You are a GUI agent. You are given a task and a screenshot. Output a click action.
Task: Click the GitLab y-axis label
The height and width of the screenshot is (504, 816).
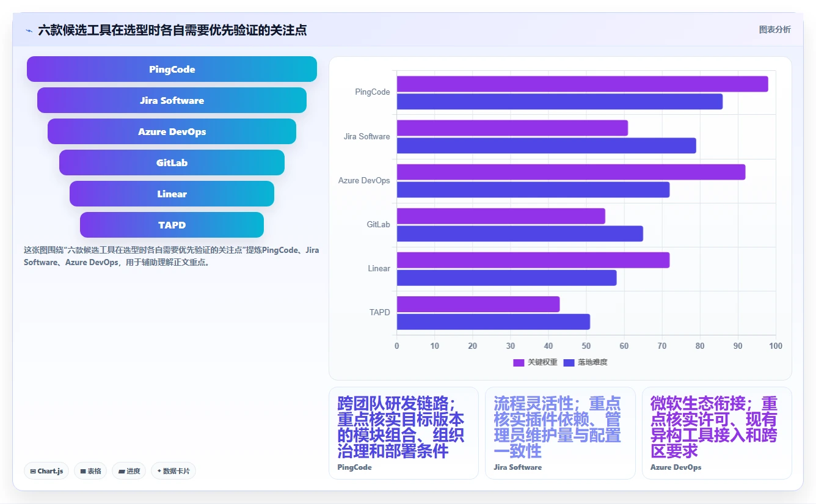[x=378, y=224]
